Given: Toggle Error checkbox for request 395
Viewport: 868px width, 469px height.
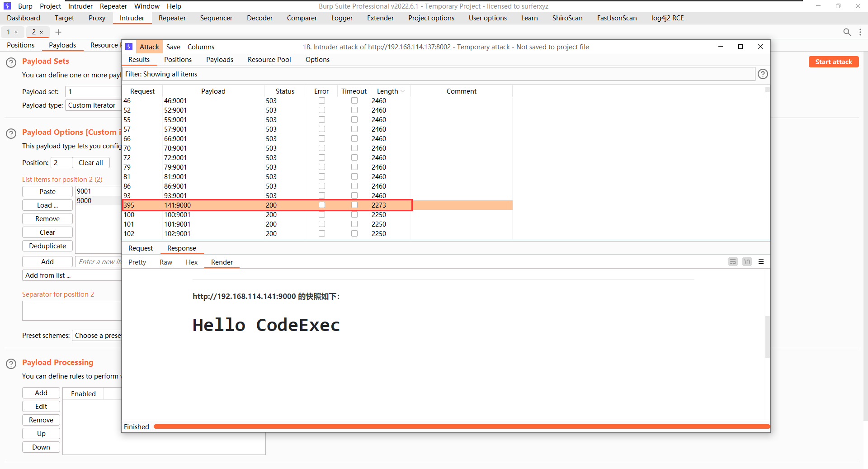Looking at the screenshot, I should [x=322, y=205].
